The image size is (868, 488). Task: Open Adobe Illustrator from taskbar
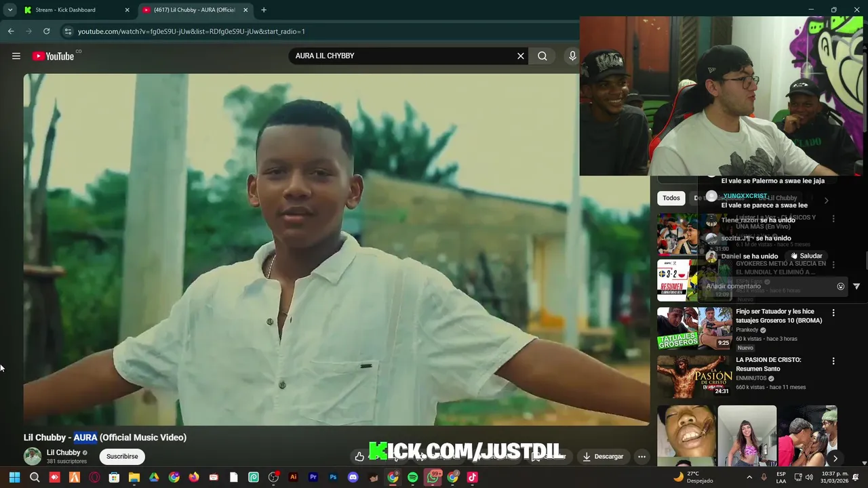293,477
